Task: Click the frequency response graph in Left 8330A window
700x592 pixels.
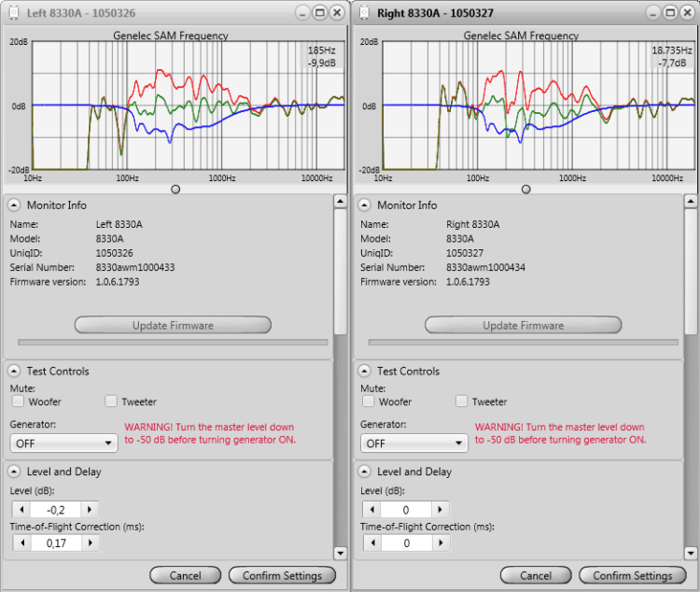Action: click(189, 106)
